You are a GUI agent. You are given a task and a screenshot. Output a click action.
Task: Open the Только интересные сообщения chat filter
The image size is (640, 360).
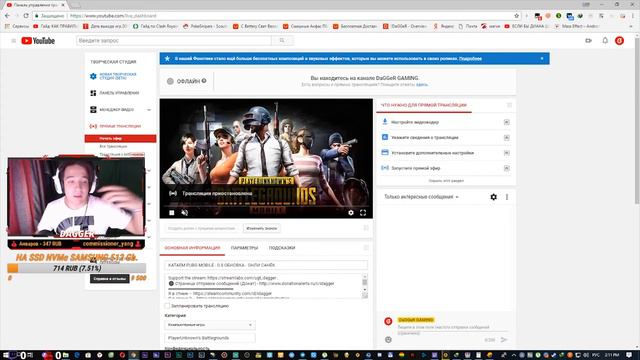point(421,197)
